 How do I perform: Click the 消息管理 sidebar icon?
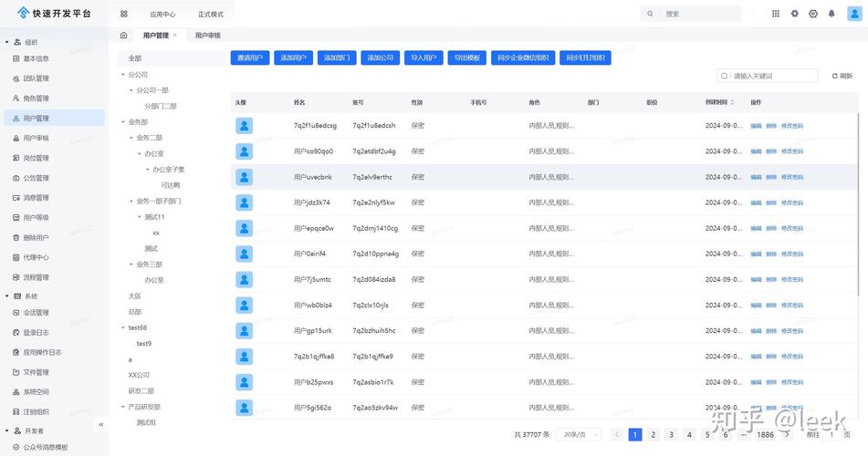16,198
